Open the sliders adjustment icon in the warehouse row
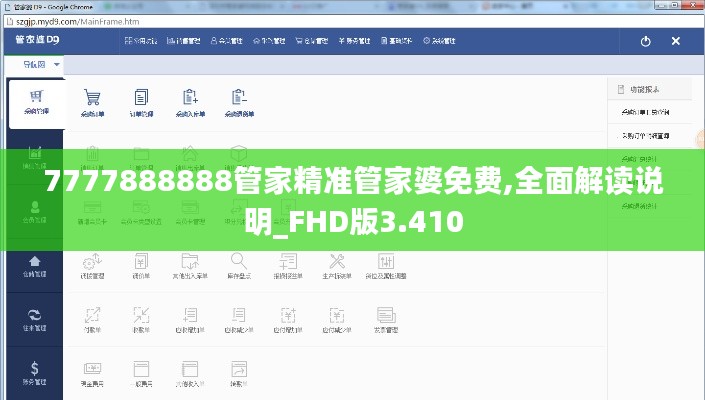This screenshot has width=705, height=400. coord(384,262)
